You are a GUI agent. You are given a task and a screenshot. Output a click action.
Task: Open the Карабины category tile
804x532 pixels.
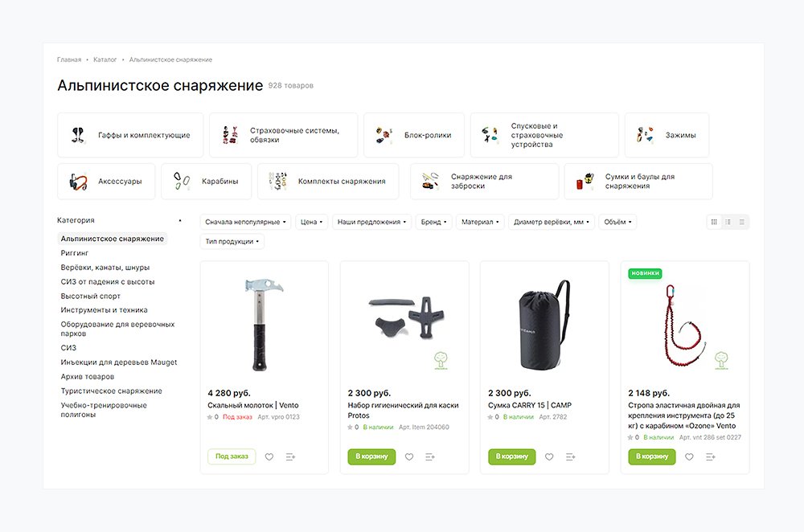tap(206, 182)
